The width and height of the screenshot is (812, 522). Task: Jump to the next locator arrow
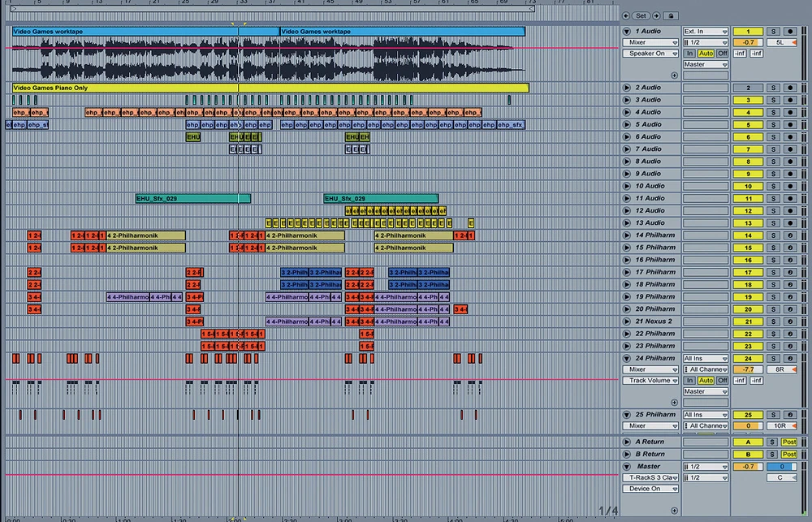pyautogui.click(x=656, y=16)
